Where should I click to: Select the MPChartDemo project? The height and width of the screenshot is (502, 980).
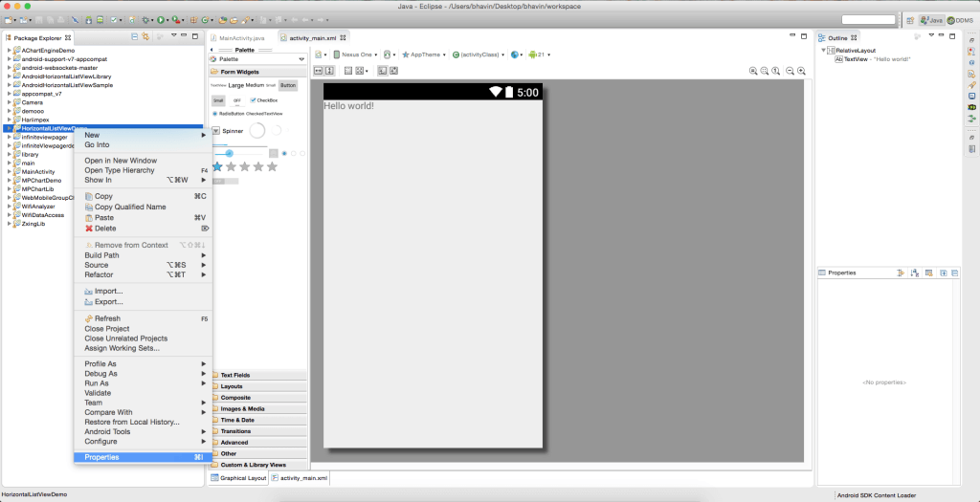click(41, 181)
